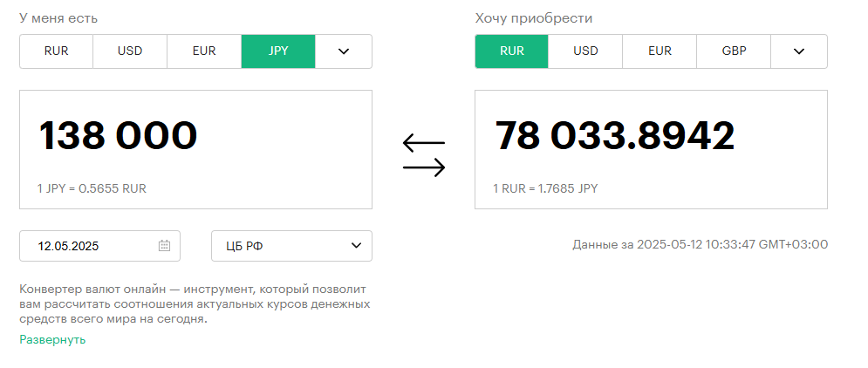Click the "1 RUR = 1.7685 JPY" rate text
The image size is (868, 368).
(x=545, y=188)
